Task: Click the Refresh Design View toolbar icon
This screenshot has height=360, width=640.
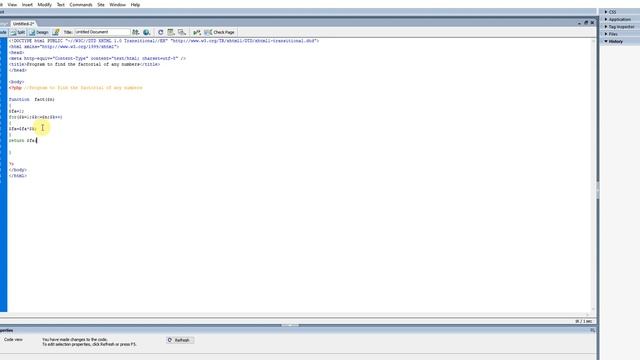Action: (x=160, y=32)
